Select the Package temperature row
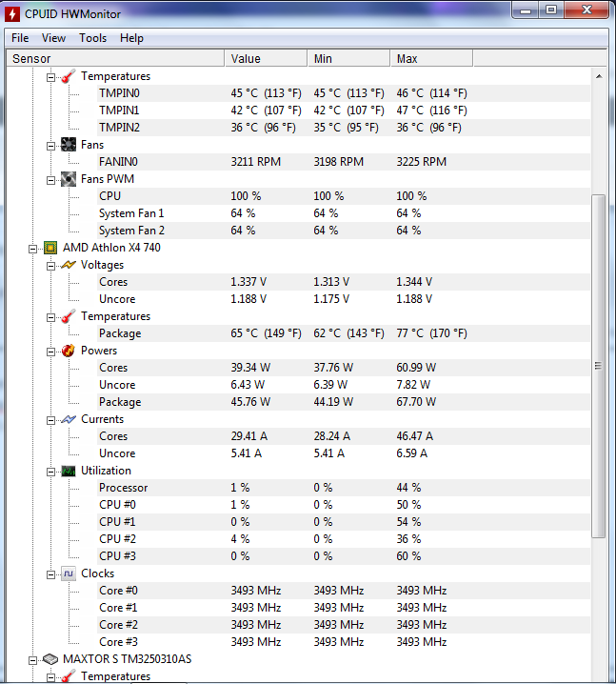The width and height of the screenshot is (616, 684). pyautogui.click(x=120, y=333)
